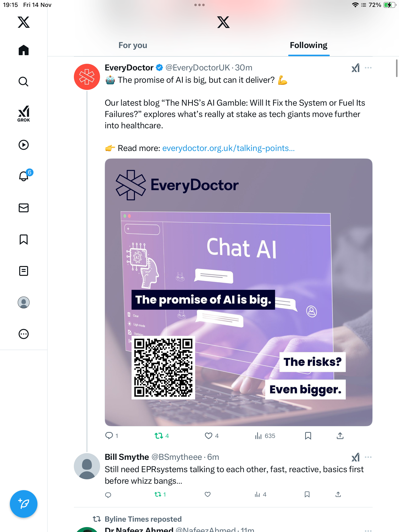
Task: Open the video play icon in sidebar
Action: (24, 145)
